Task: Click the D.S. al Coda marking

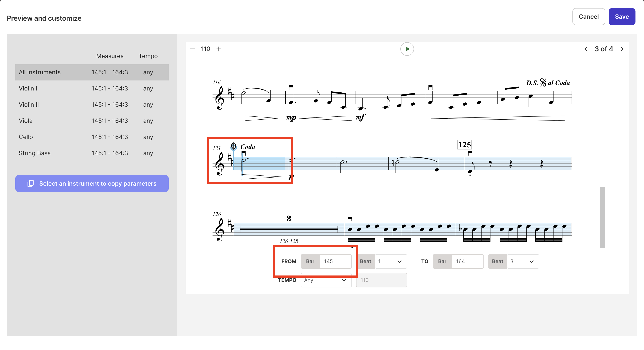Action: click(548, 83)
